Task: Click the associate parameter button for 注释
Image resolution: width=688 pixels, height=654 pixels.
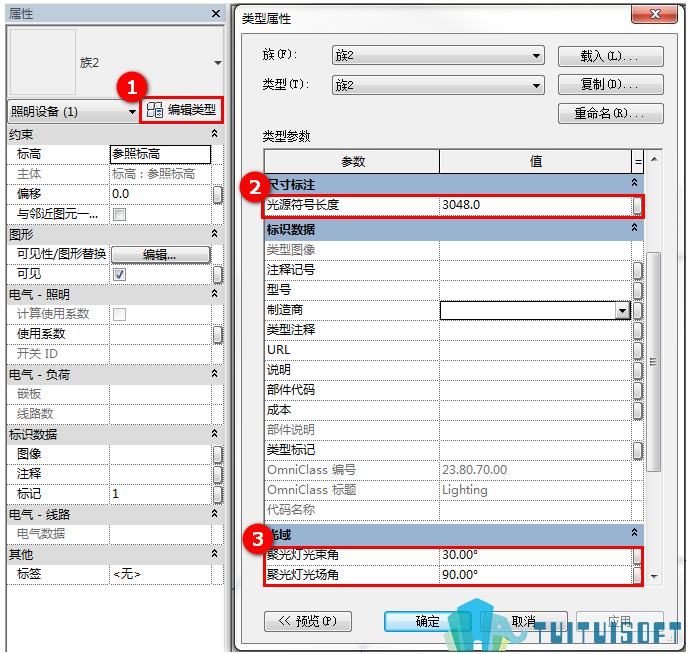Action: 218,475
